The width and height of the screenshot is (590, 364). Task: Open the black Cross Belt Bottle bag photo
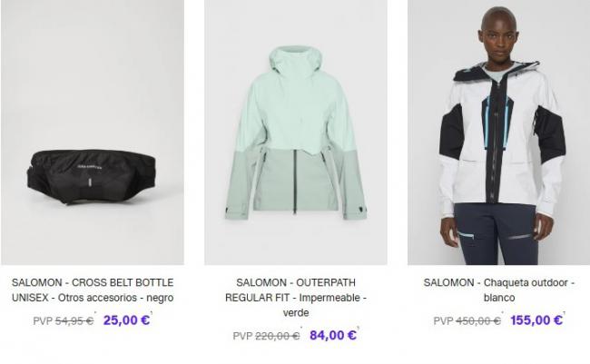93,133
